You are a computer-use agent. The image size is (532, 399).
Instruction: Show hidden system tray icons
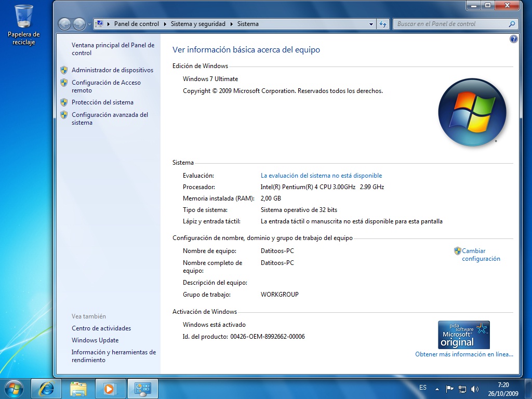[x=437, y=389]
